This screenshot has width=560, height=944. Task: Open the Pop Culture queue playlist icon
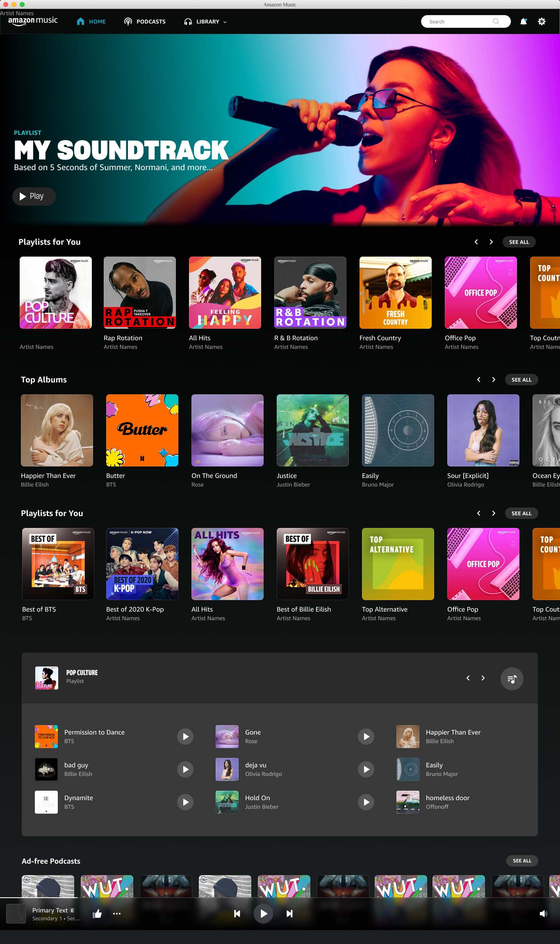[x=512, y=679]
